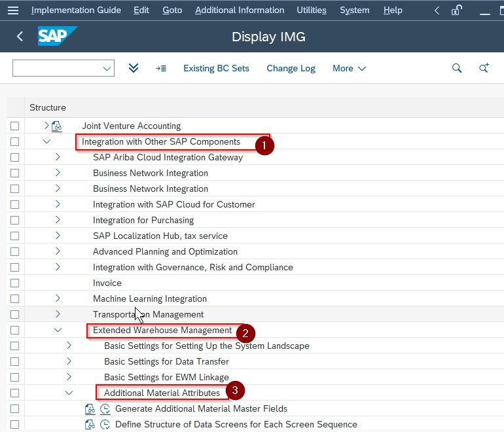
Task: Select Define Structure of Data Screens activity
Action: pos(236,425)
